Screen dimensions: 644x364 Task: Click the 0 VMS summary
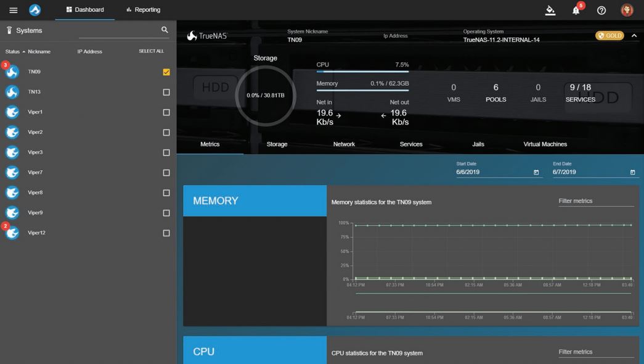[454, 93]
